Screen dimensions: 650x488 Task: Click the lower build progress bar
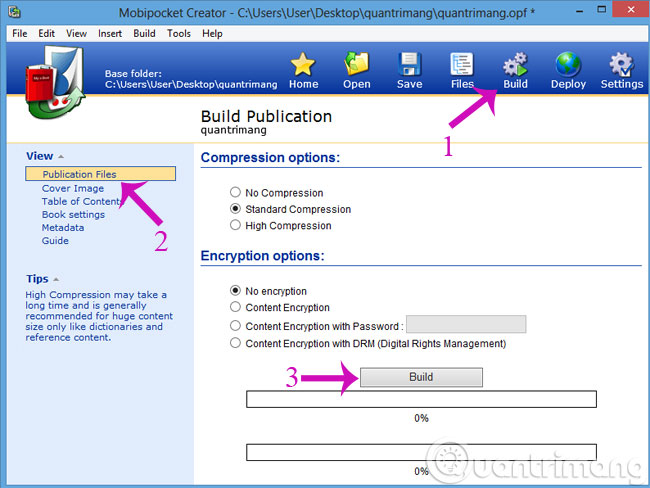click(x=421, y=452)
